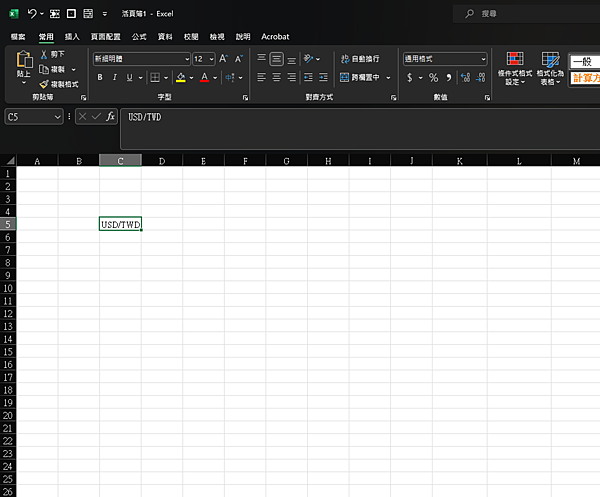Expand the number format dropdown (通用格式)
This screenshot has width=600, height=497.
tap(483, 59)
